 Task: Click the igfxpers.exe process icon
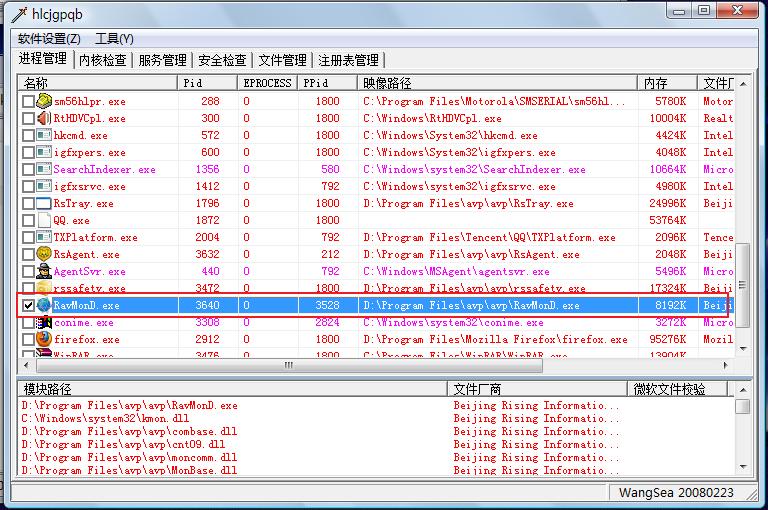44,152
